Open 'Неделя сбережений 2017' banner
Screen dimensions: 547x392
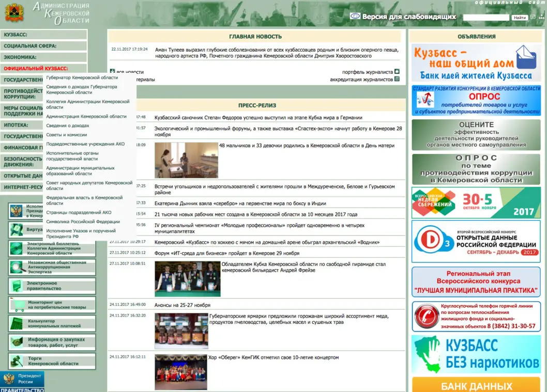point(476,202)
